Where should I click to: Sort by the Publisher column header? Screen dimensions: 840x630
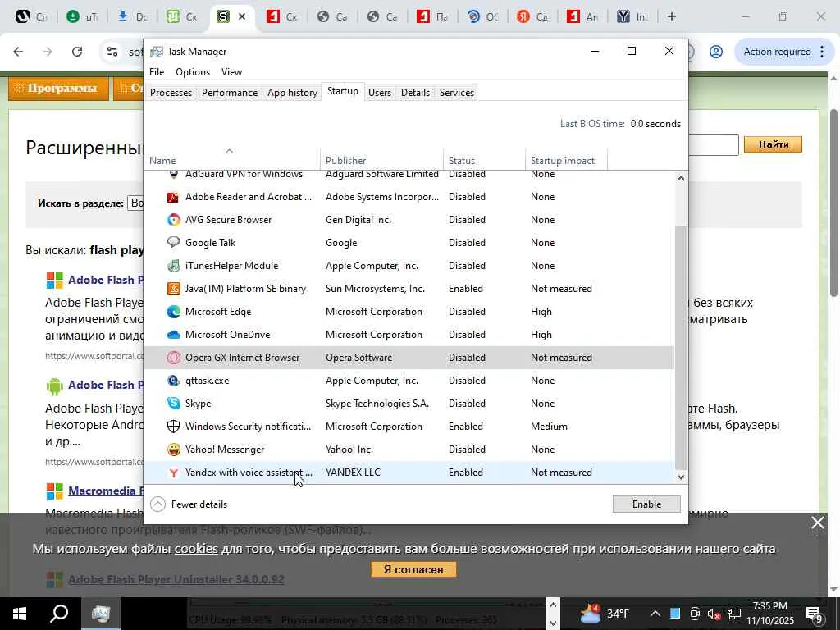coord(382,161)
